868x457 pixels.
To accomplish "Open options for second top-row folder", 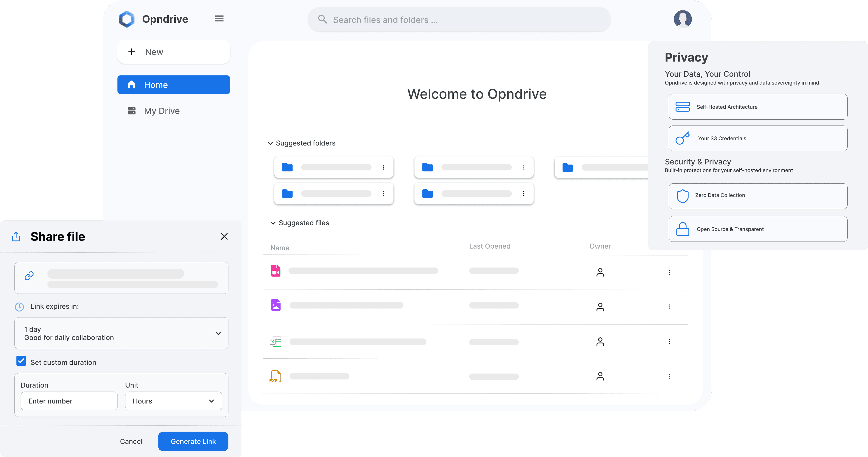I will [524, 167].
